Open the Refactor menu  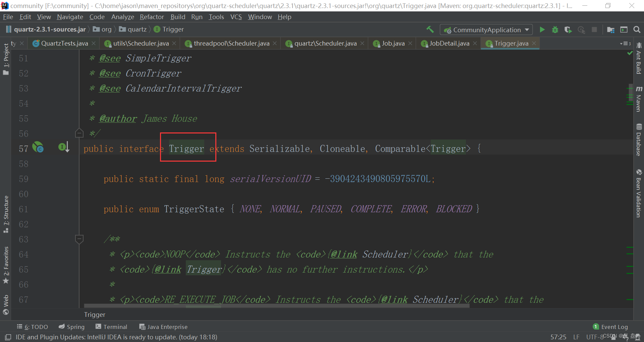point(152,17)
